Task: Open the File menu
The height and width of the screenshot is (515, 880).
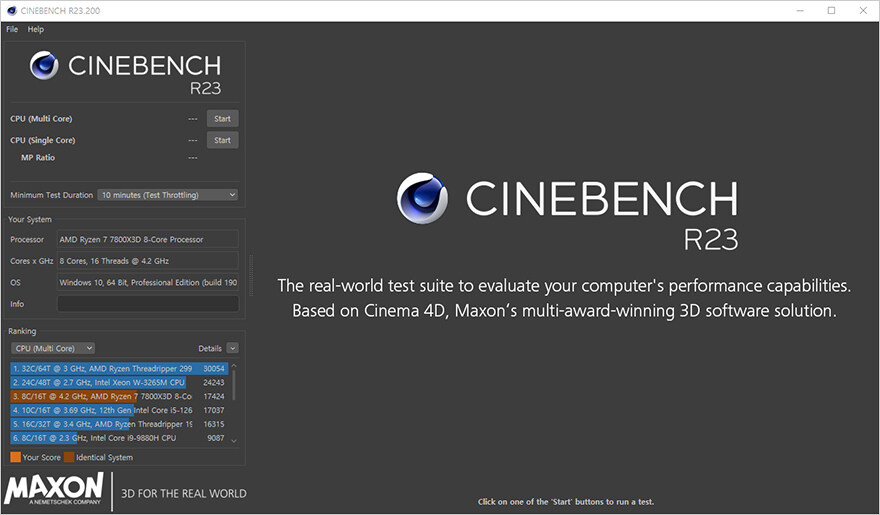Action: 12,29
